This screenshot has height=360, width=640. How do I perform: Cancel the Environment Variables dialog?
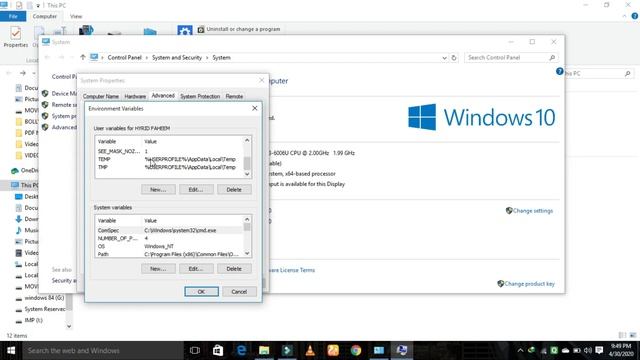[x=239, y=291]
